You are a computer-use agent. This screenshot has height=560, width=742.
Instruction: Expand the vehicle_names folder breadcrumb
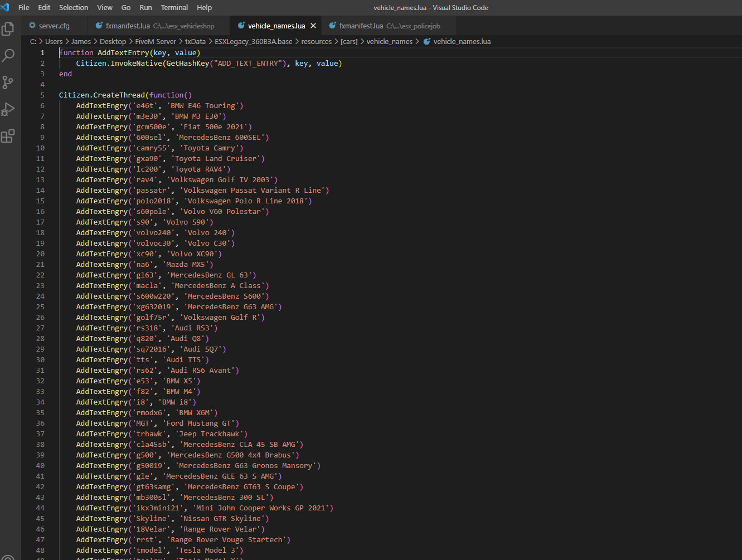(390, 41)
